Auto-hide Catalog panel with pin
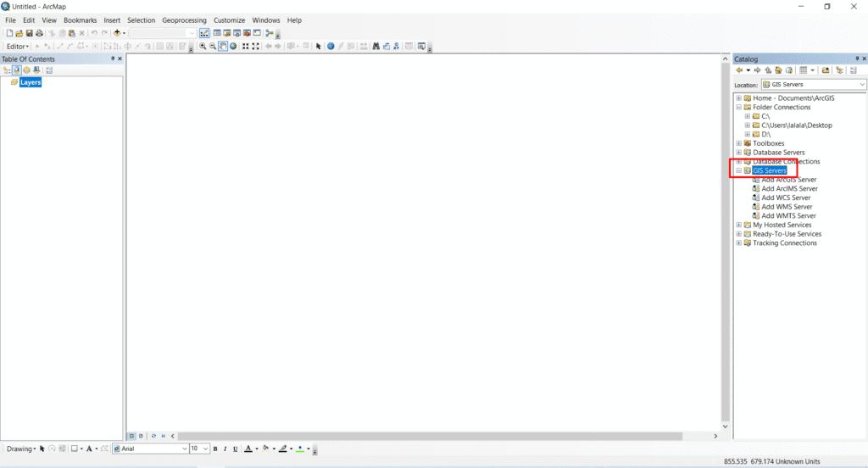The height and width of the screenshot is (468, 868). pyautogui.click(x=857, y=58)
